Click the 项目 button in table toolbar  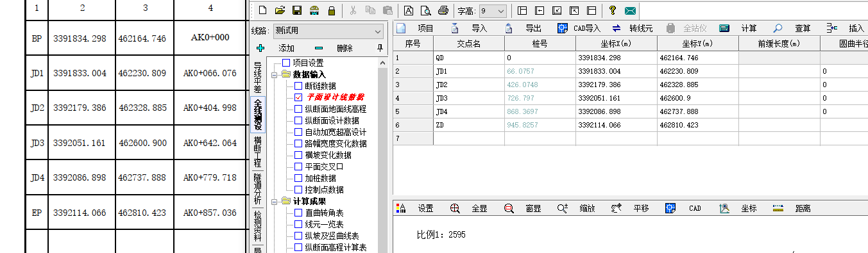tap(415, 28)
